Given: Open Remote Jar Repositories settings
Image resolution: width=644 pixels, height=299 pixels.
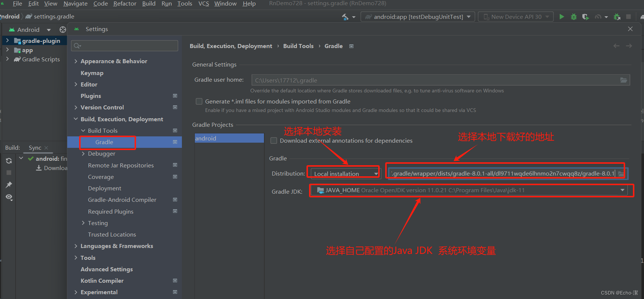Looking at the screenshot, I should (x=121, y=165).
